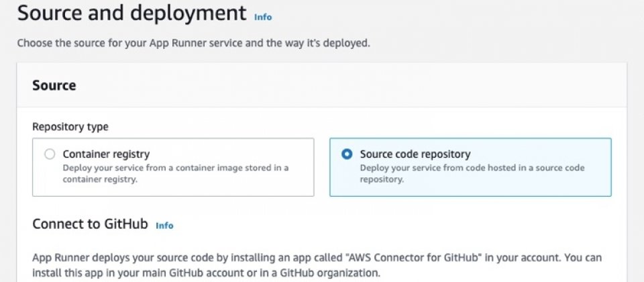The height and width of the screenshot is (282, 644).
Task: Click the Repository type label
Action: coord(70,127)
